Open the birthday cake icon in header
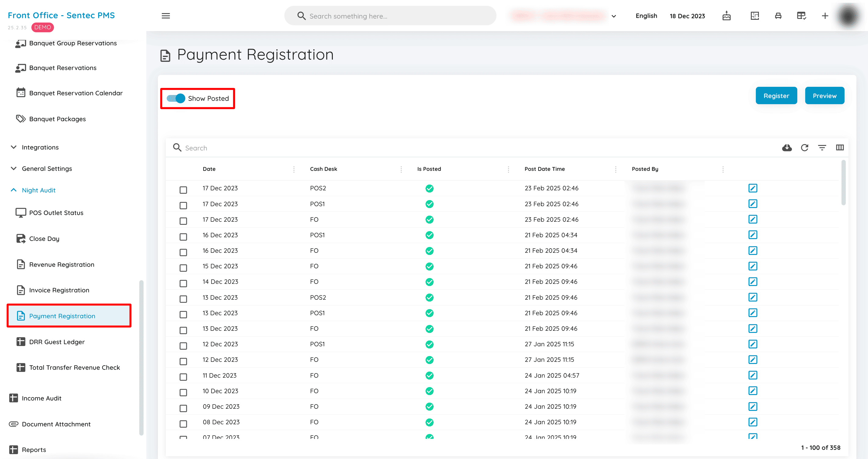This screenshot has height=459, width=868. (727, 16)
